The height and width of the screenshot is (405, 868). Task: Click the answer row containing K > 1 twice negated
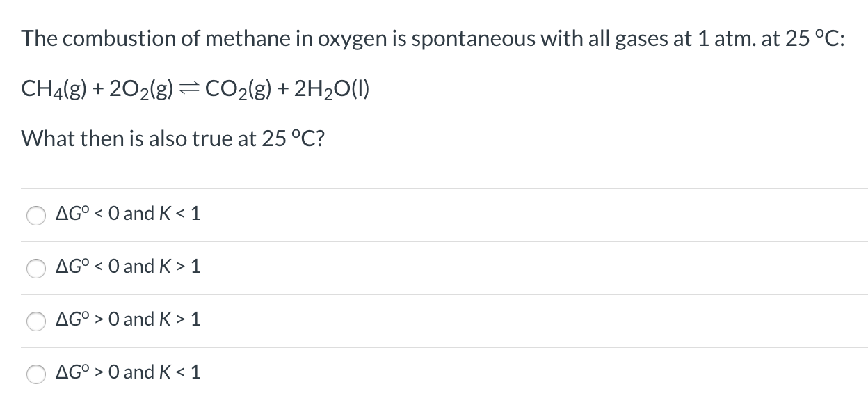tap(127, 319)
